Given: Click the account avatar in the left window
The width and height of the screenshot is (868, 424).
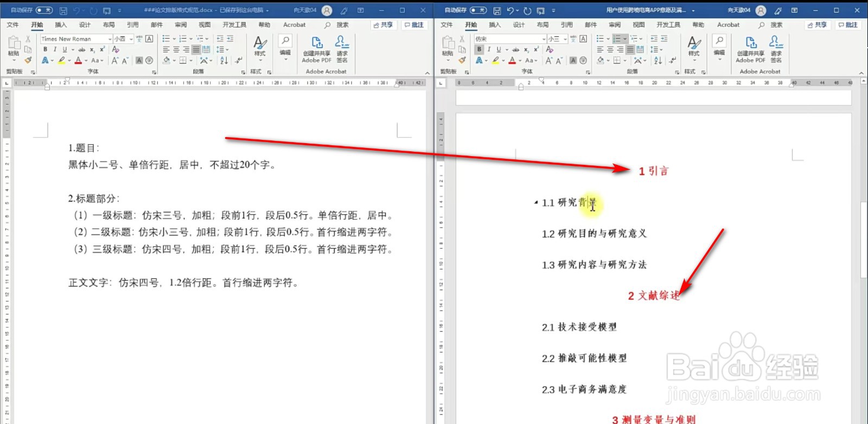Looking at the screenshot, I should coord(327,10).
